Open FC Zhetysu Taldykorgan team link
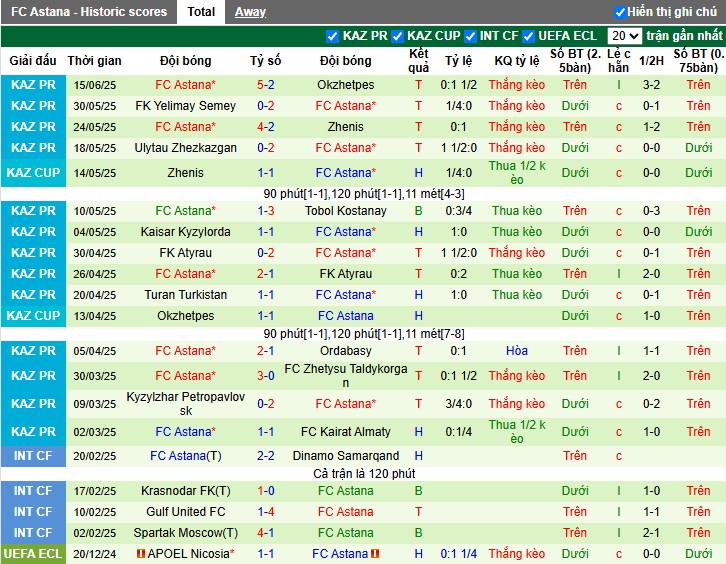This screenshot has width=726, height=564. pos(345,376)
